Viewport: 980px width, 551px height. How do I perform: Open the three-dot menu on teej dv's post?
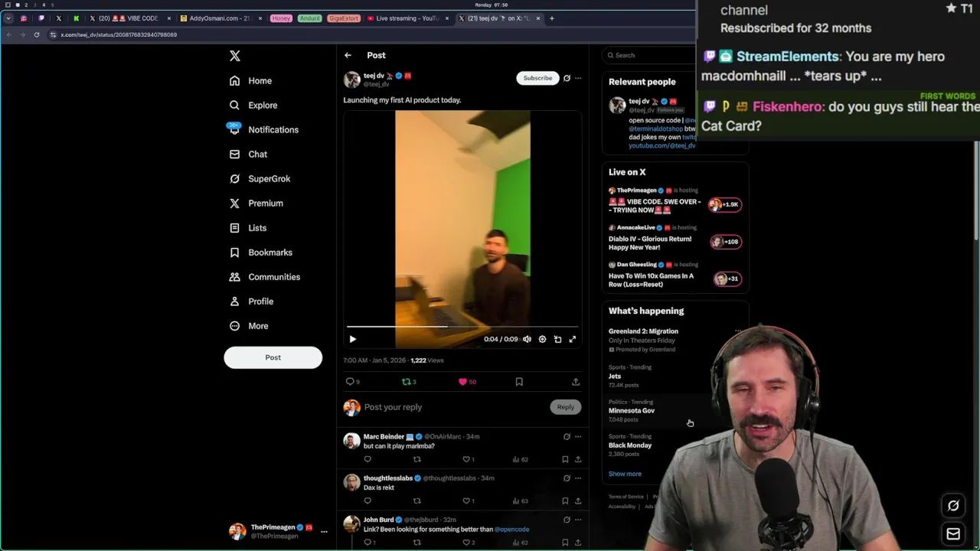[x=578, y=78]
